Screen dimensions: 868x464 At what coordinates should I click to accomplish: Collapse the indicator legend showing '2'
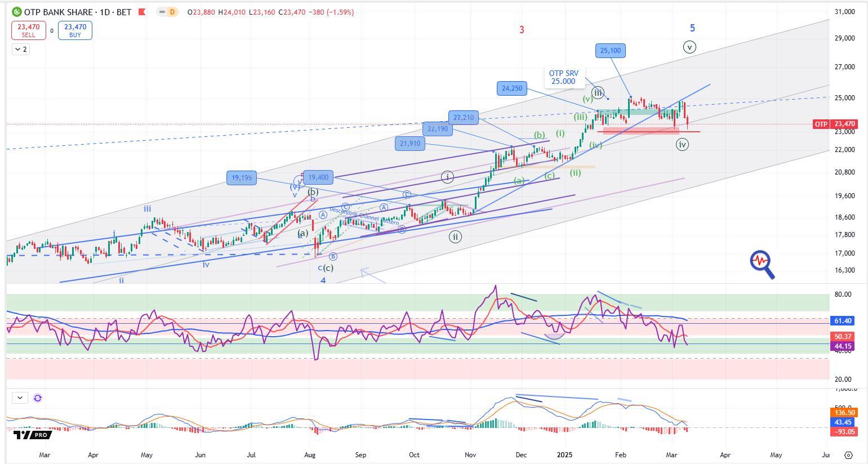coord(21,49)
